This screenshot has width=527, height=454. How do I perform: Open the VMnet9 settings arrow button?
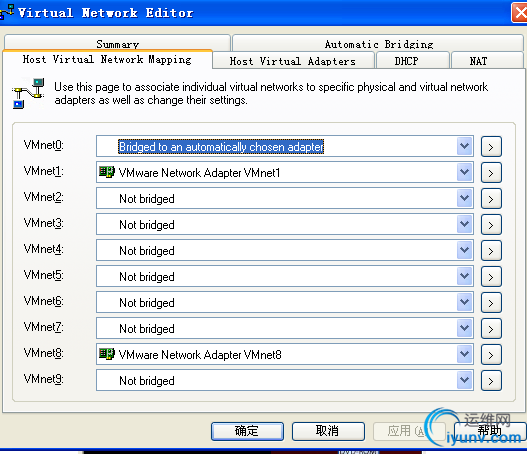491,381
